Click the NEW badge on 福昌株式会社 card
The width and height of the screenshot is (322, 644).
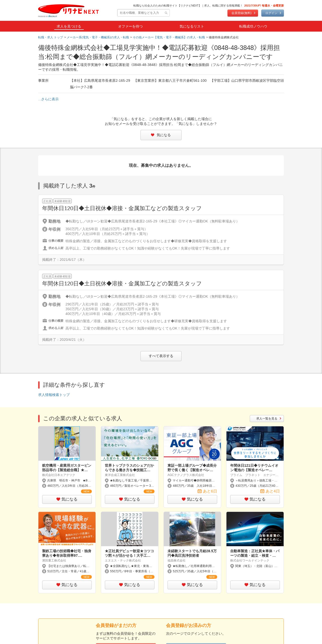coord(212,577)
